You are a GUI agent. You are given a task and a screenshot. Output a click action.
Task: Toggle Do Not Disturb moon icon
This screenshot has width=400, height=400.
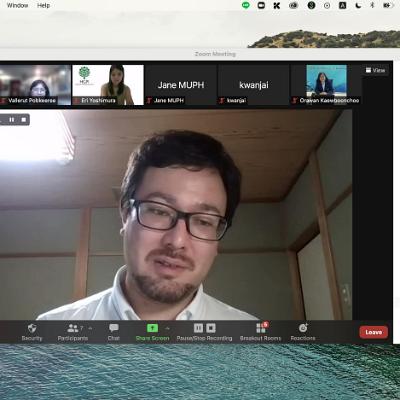358,5
